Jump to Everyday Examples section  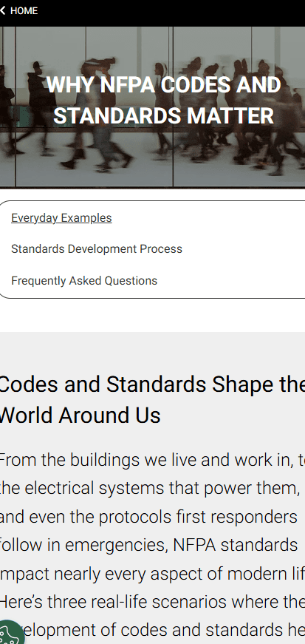pyautogui.click(x=61, y=217)
